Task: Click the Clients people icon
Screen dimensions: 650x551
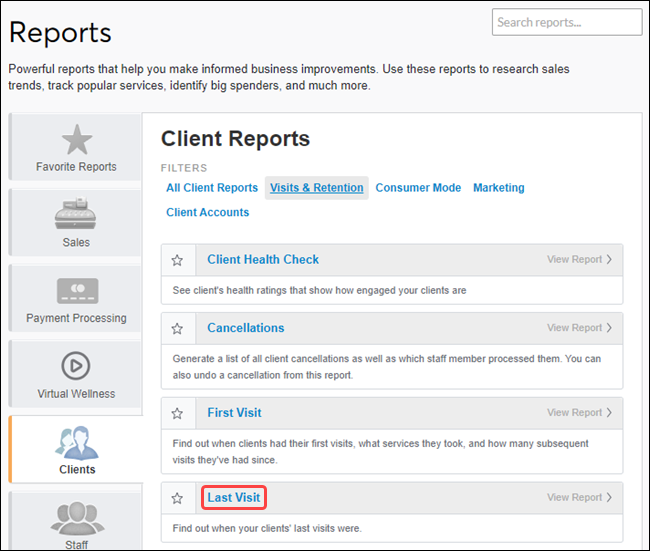Action: tap(76, 441)
